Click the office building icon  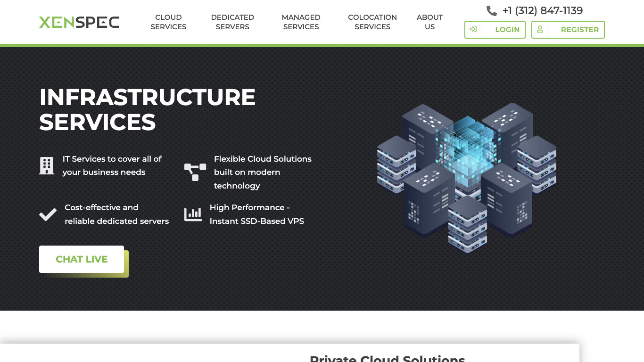pos(46,166)
